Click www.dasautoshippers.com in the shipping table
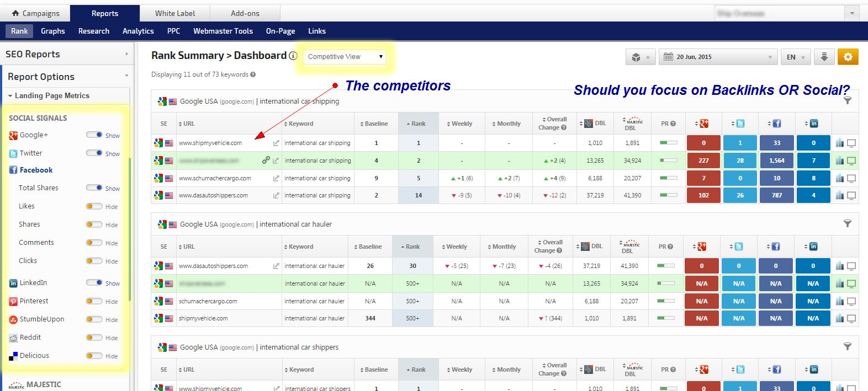Image resolution: width=868 pixels, height=391 pixels. [x=213, y=195]
